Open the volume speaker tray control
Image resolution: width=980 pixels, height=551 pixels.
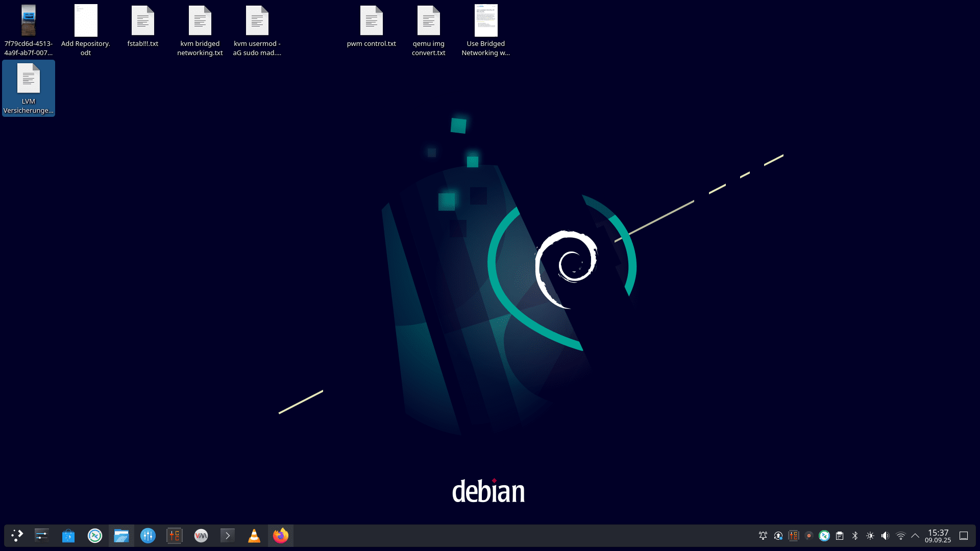[x=886, y=536]
